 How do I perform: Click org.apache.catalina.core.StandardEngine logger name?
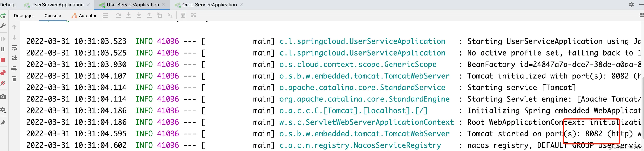(364, 99)
